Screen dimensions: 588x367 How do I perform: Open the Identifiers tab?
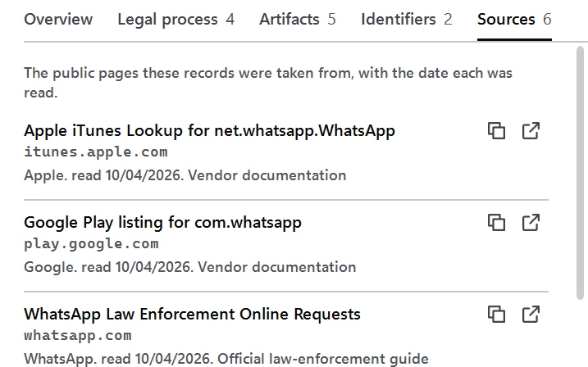407,19
